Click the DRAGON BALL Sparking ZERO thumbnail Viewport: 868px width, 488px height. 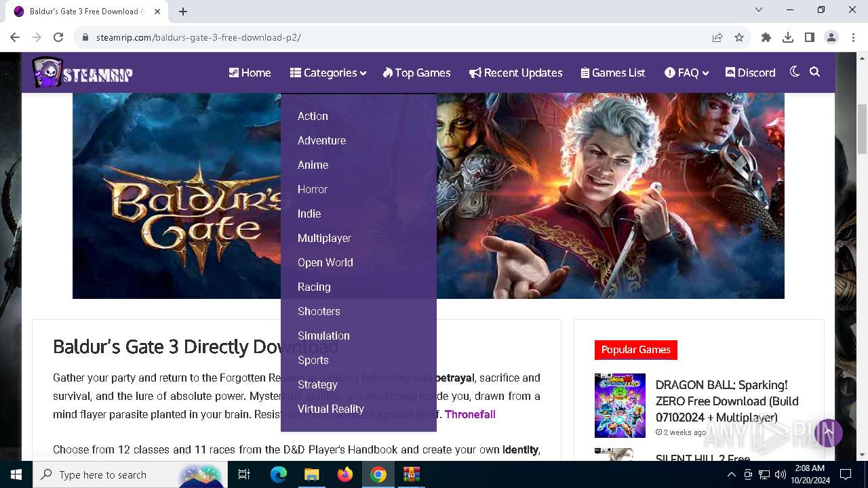point(620,405)
